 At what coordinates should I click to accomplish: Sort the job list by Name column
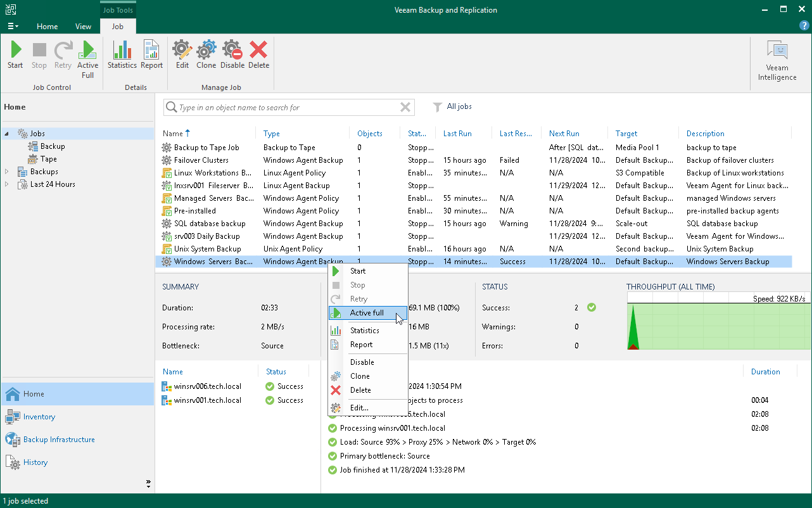pos(172,134)
